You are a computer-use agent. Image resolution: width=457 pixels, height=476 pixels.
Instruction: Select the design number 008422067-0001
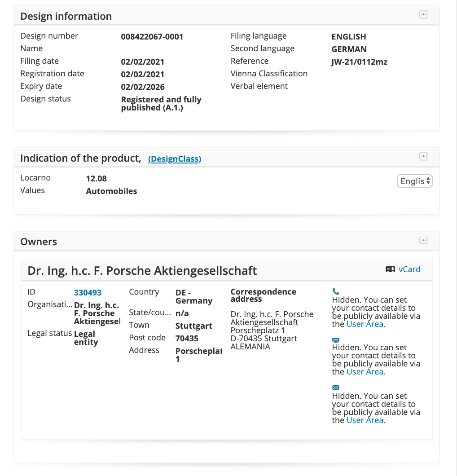coord(152,37)
